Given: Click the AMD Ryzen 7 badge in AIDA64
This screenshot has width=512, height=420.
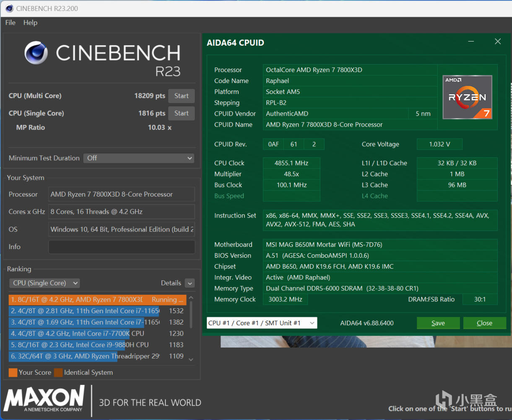Looking at the screenshot, I should coord(468,97).
